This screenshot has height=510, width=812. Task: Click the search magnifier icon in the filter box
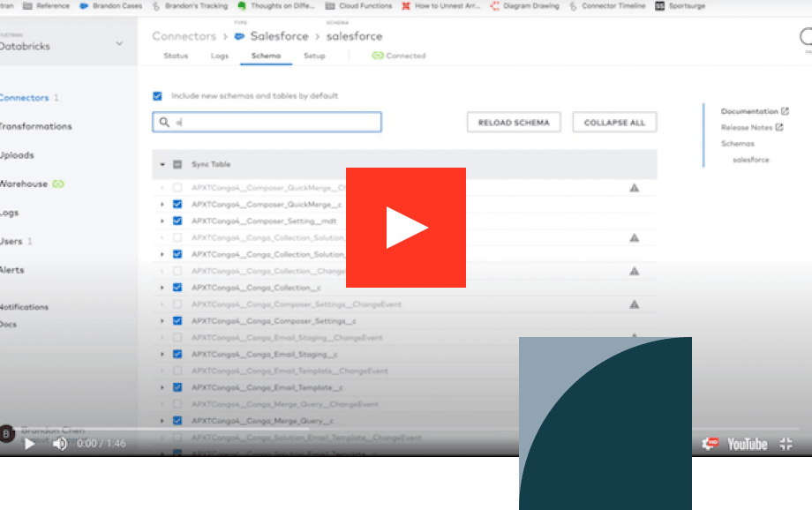(x=164, y=123)
